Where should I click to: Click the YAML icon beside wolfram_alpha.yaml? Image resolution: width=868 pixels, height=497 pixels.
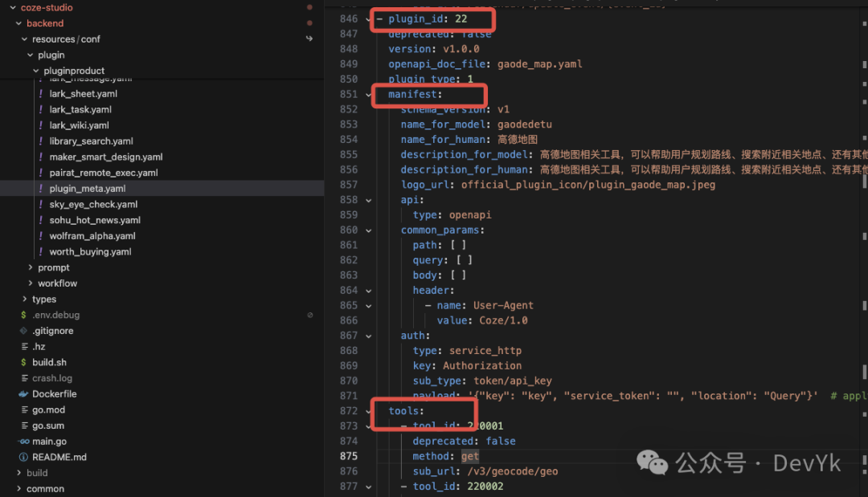click(x=40, y=236)
